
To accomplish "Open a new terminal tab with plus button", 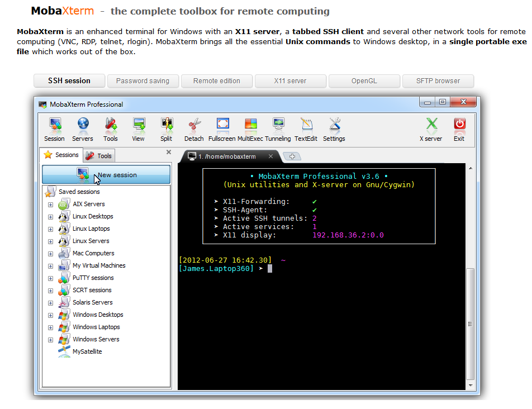I will click(x=292, y=156).
